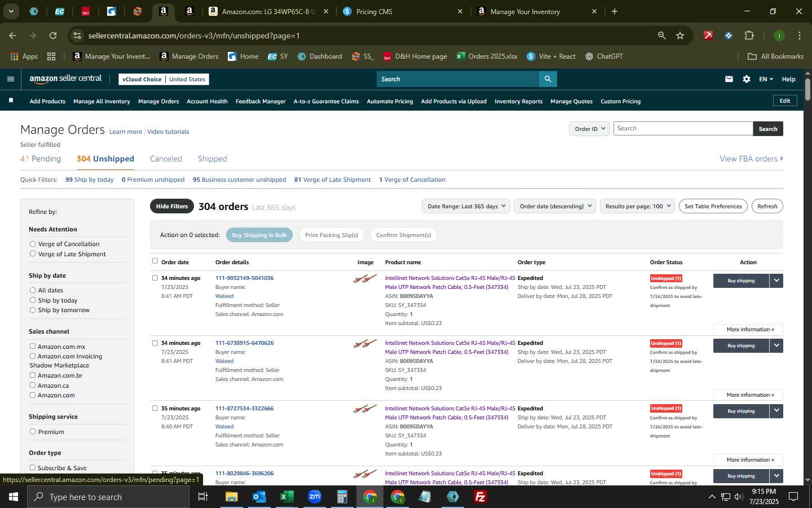The height and width of the screenshot is (508, 812).
Task: Open the settings gear icon
Action: pyautogui.click(x=747, y=79)
